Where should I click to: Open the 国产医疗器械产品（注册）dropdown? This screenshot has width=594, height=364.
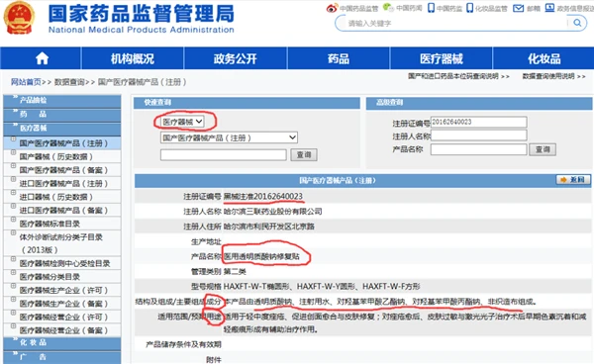tap(229, 137)
